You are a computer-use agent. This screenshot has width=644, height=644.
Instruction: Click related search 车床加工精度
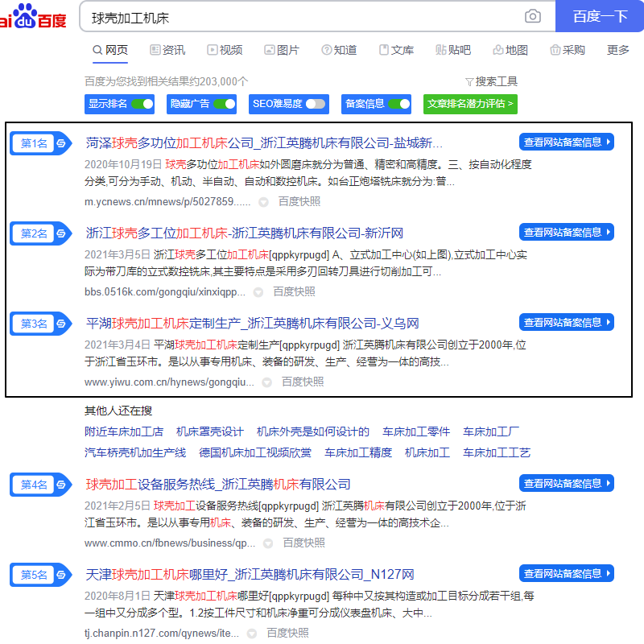point(358,452)
